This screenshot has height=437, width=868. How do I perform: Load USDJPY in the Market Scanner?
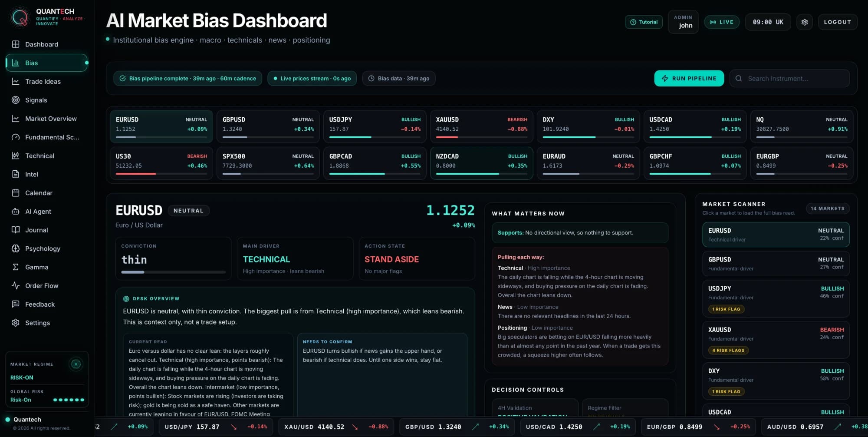pyautogui.click(x=776, y=298)
